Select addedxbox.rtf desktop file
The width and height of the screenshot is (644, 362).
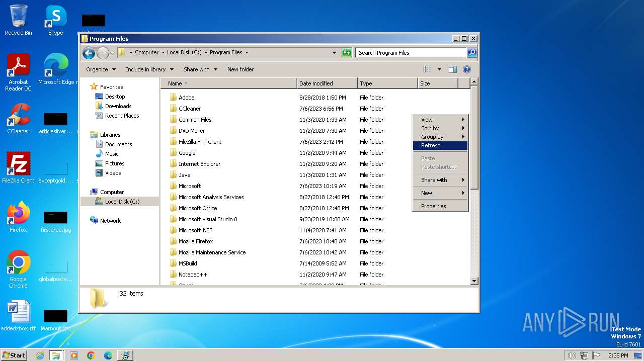point(18,316)
